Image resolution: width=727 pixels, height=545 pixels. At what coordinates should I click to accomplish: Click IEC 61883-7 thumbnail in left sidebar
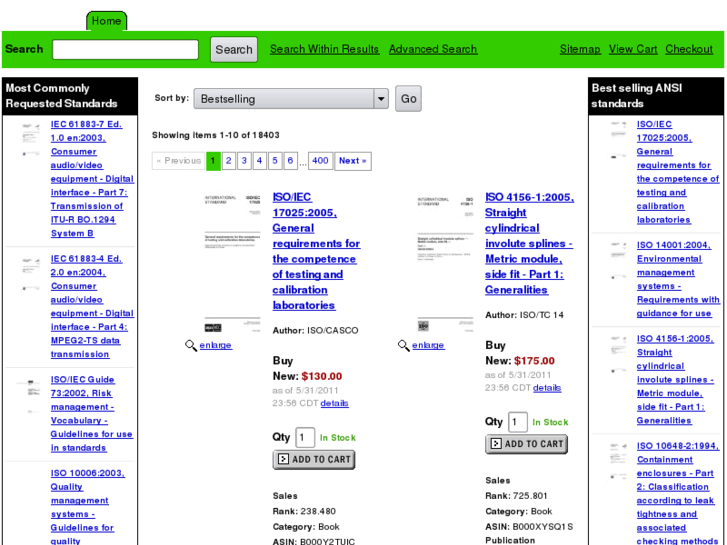(x=31, y=140)
